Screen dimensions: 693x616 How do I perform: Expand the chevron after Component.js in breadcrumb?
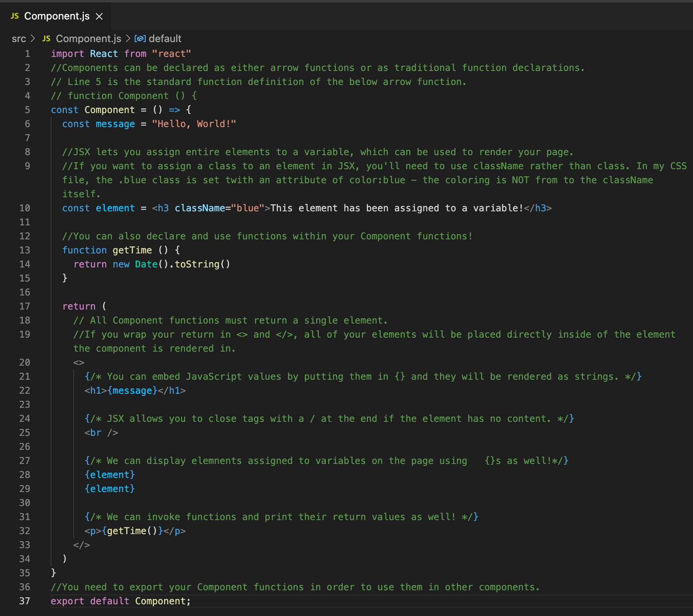[128, 39]
